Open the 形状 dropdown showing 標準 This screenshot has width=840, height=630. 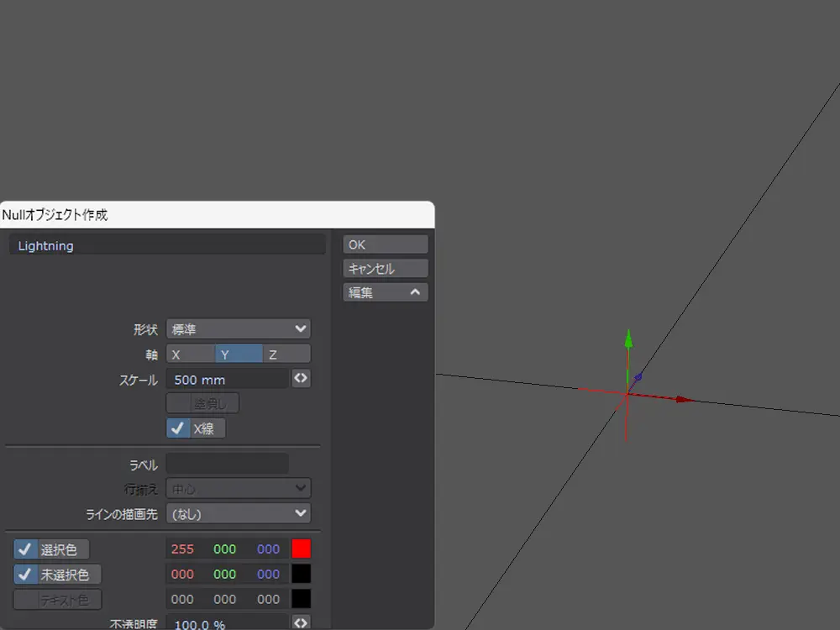click(x=239, y=329)
